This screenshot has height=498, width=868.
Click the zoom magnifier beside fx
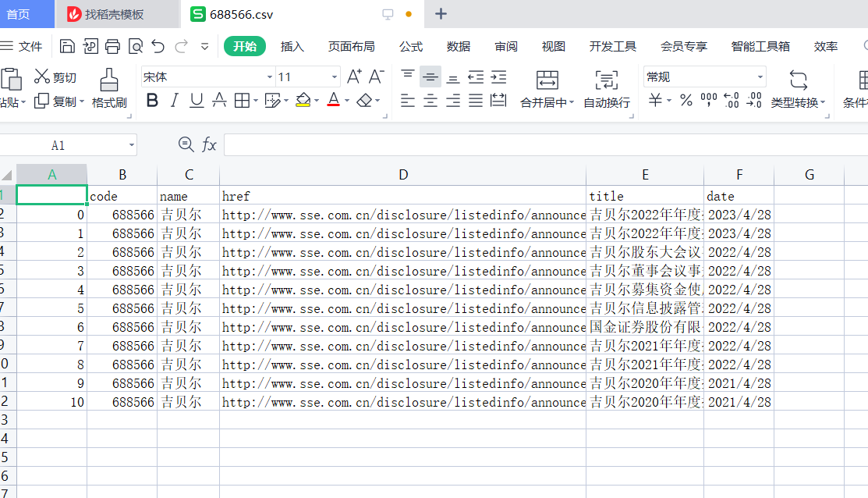click(186, 144)
